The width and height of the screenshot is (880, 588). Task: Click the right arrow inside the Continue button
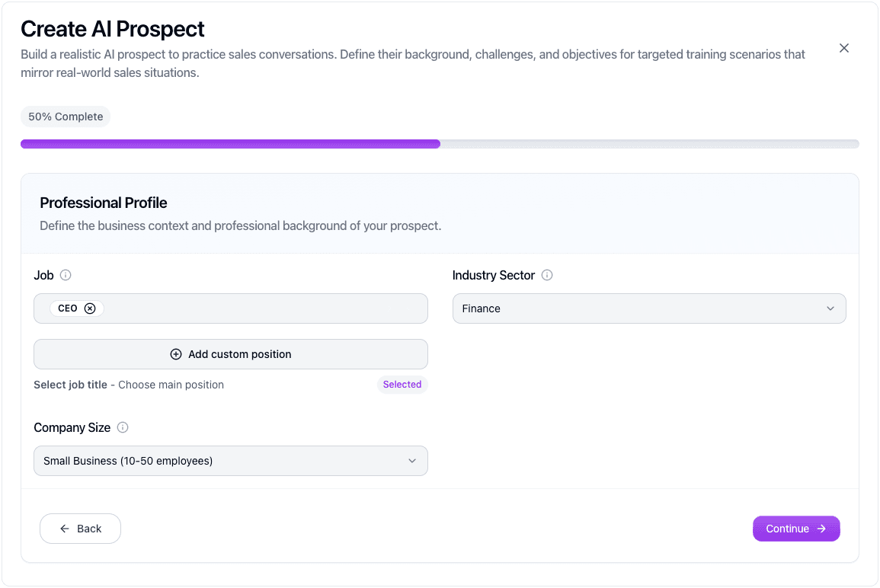click(x=823, y=528)
